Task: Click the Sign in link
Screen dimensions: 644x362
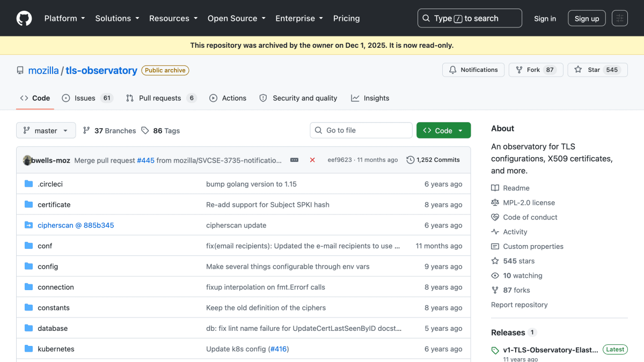Action: (x=545, y=18)
